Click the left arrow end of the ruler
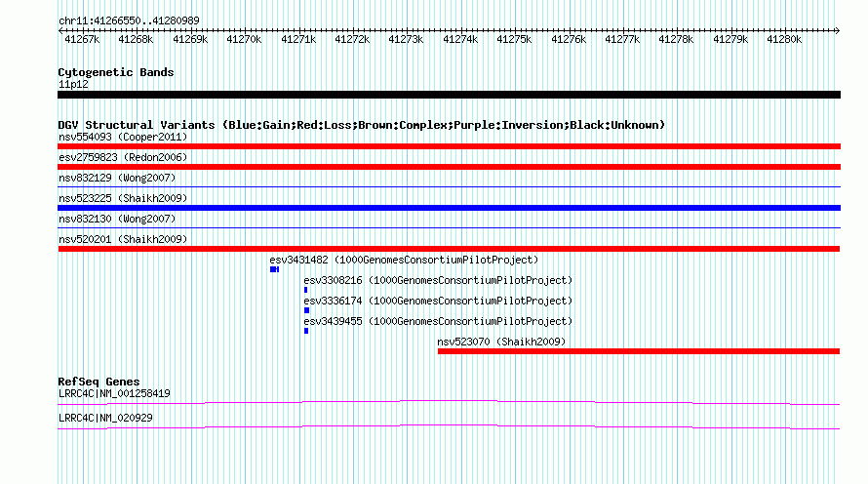 coord(60,30)
